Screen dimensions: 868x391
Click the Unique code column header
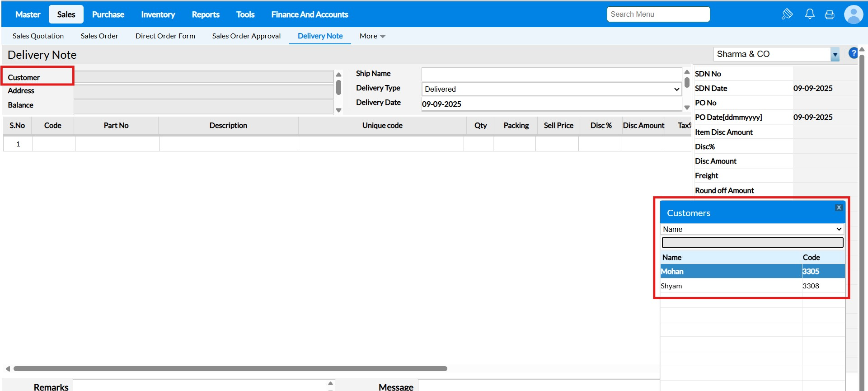382,126
